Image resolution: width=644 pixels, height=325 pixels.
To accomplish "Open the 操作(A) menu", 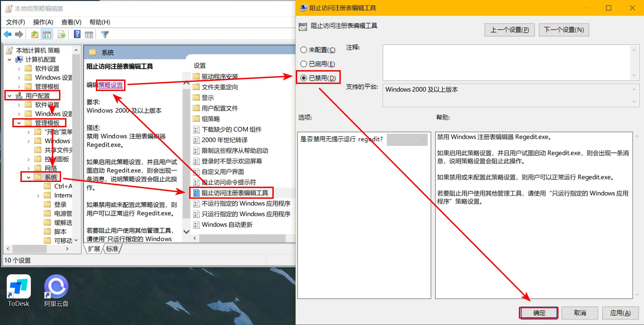I will pyautogui.click(x=43, y=22).
